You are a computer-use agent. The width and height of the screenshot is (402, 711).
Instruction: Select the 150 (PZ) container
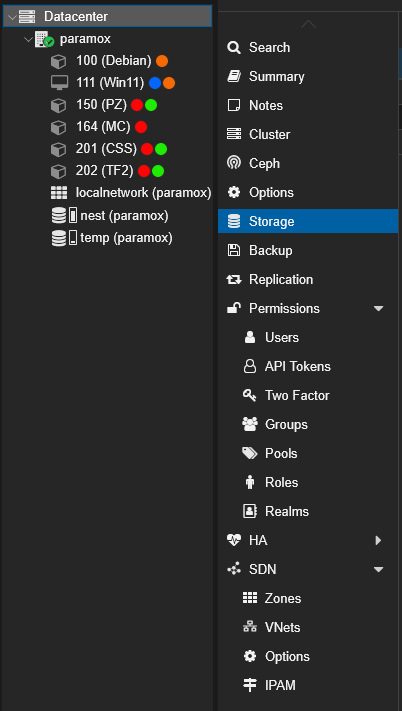pos(102,105)
